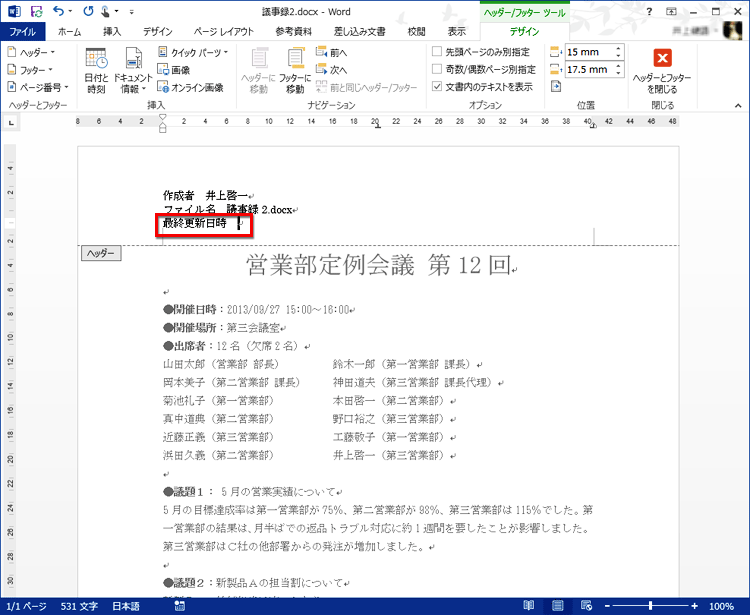Increase header top distance with stepper
Screen dimensions: 750x615
coord(618,48)
